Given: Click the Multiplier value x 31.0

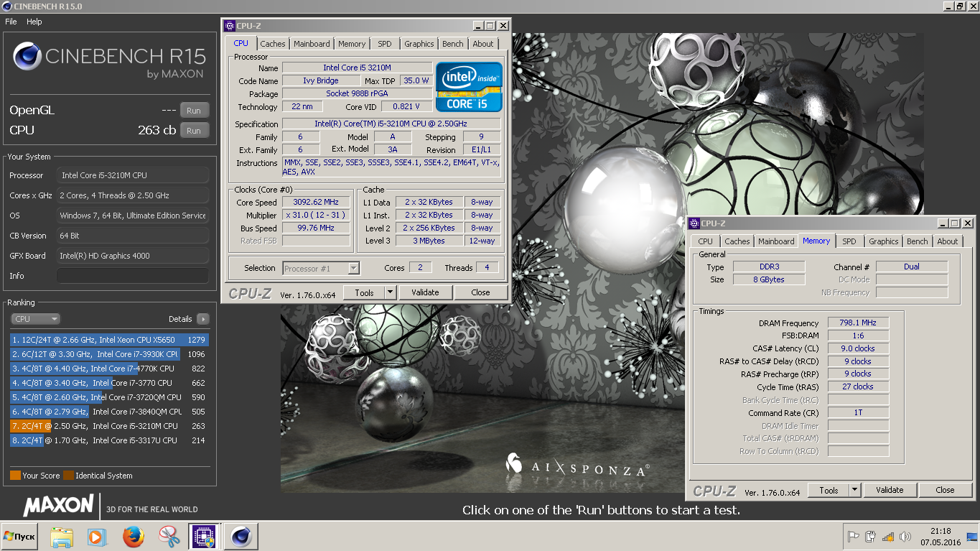Looking at the screenshot, I should tap(316, 215).
